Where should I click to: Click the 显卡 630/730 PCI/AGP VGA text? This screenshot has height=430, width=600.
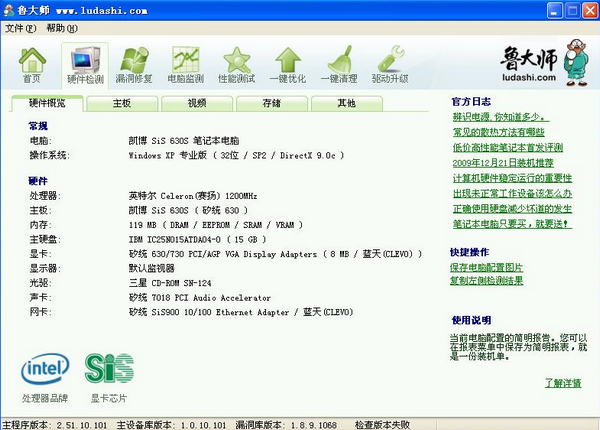276,254
